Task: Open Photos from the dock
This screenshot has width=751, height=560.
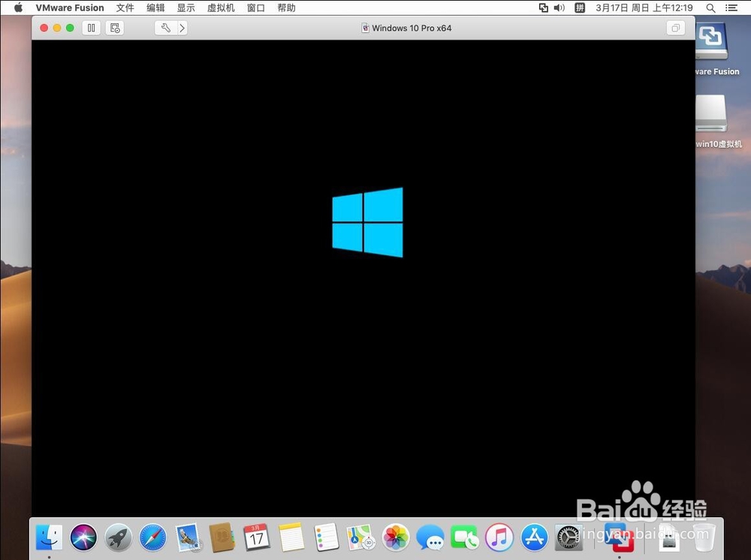Action: coord(396,537)
